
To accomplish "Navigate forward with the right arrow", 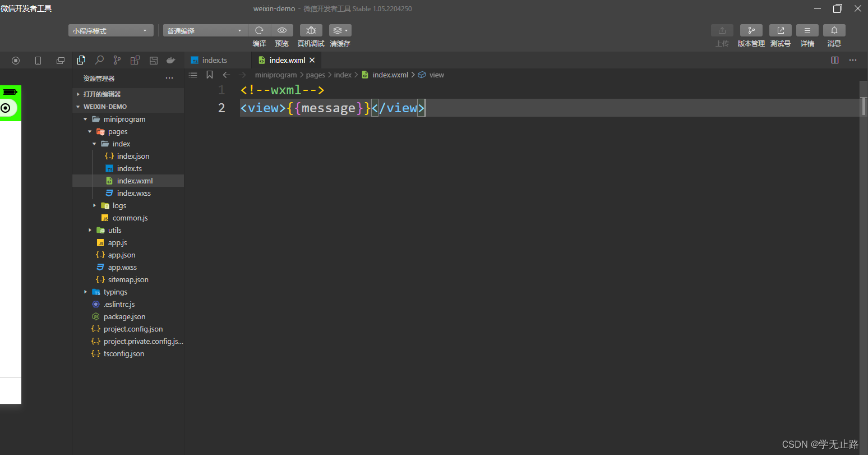I will pyautogui.click(x=242, y=75).
